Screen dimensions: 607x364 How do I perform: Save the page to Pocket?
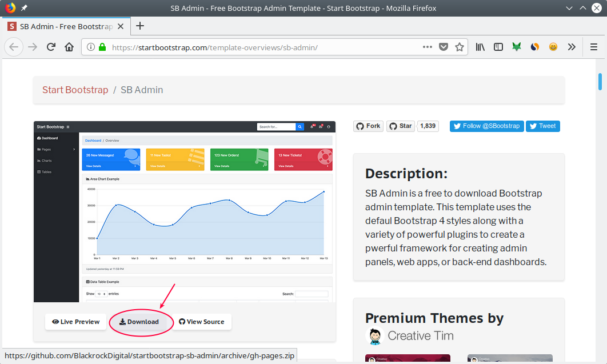click(x=444, y=47)
